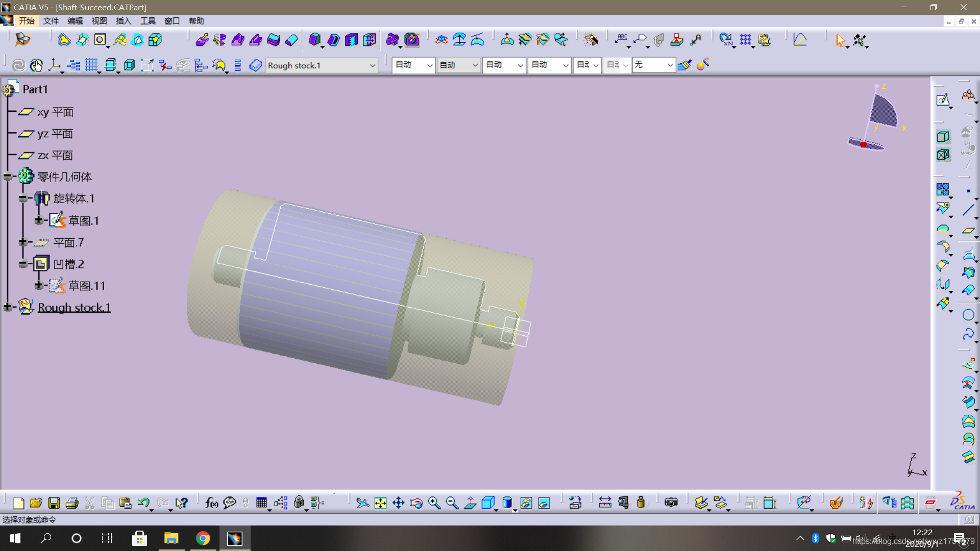This screenshot has width=980, height=551.
Task: Expand the Rough stock.1 tree node
Action: coord(8,307)
